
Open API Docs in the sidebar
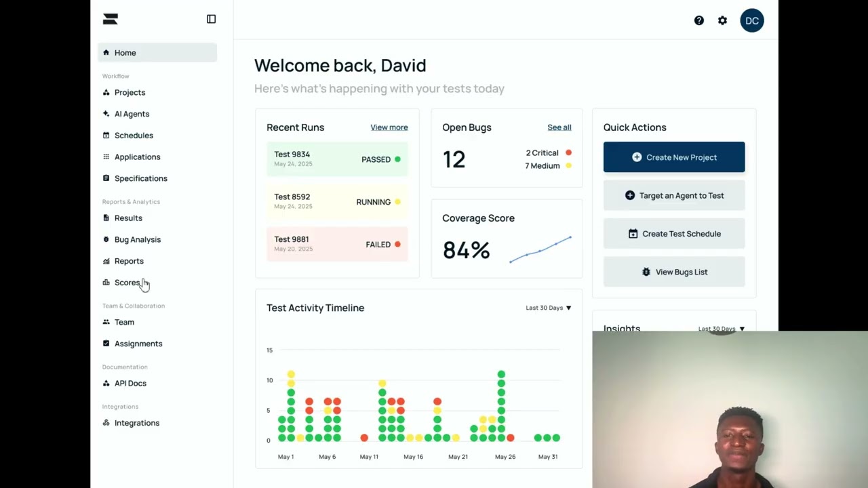[x=130, y=383]
